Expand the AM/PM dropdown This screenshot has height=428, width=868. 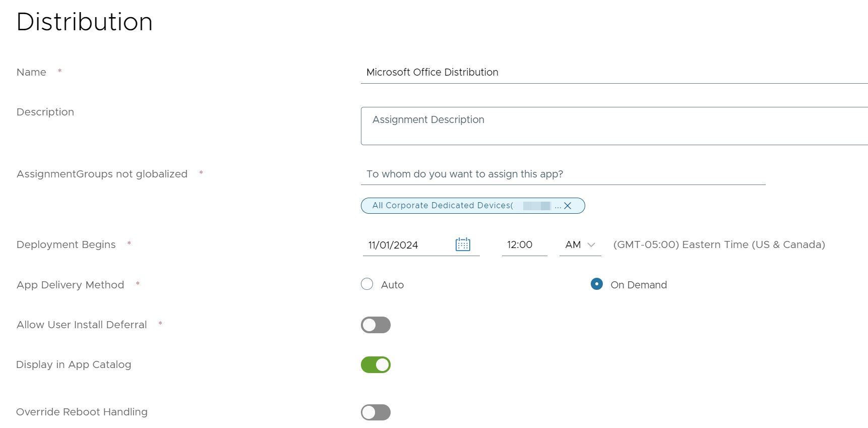(580, 245)
